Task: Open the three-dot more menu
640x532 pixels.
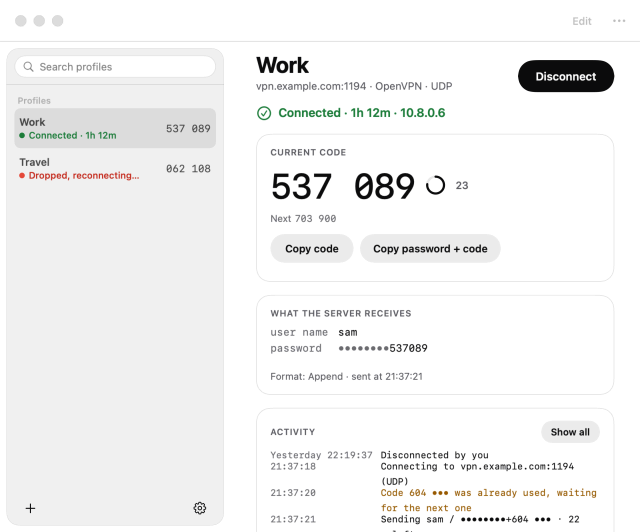Action: pos(619,21)
